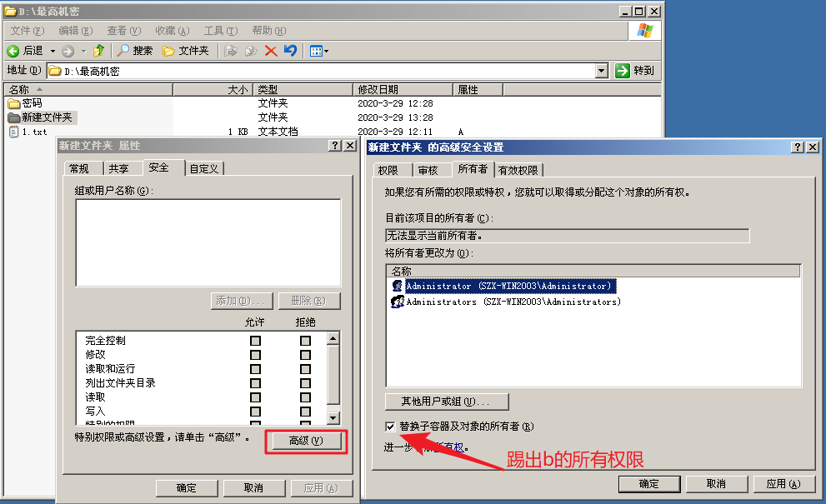Click permissions list scroll up arrow

pyautogui.click(x=333, y=338)
